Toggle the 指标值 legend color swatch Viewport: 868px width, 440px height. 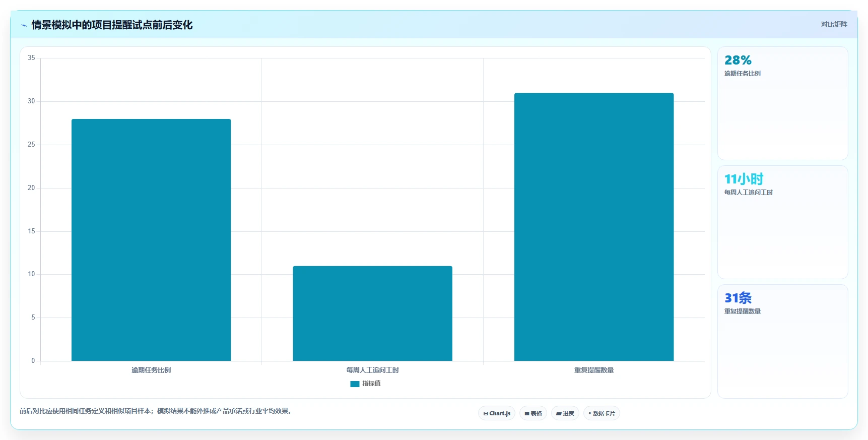click(355, 384)
